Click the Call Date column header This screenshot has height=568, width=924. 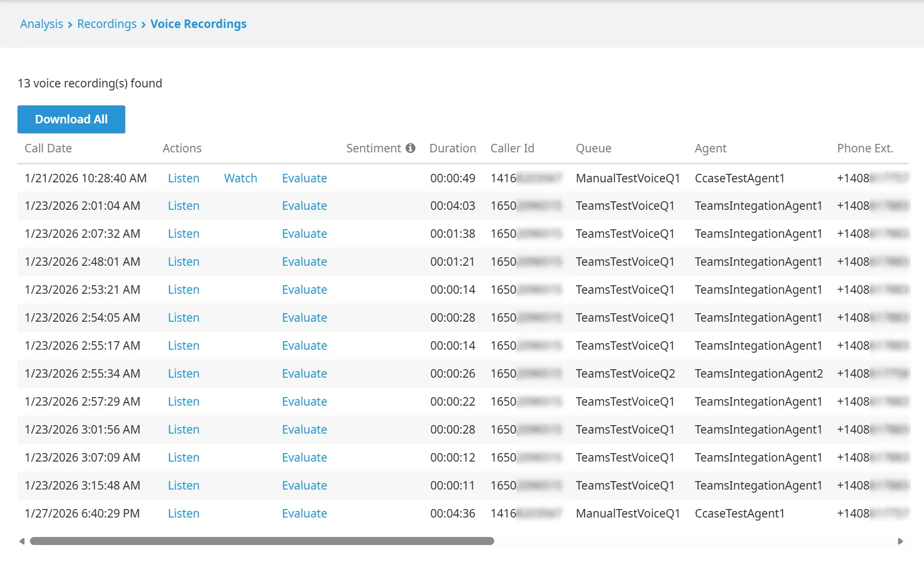(x=48, y=148)
